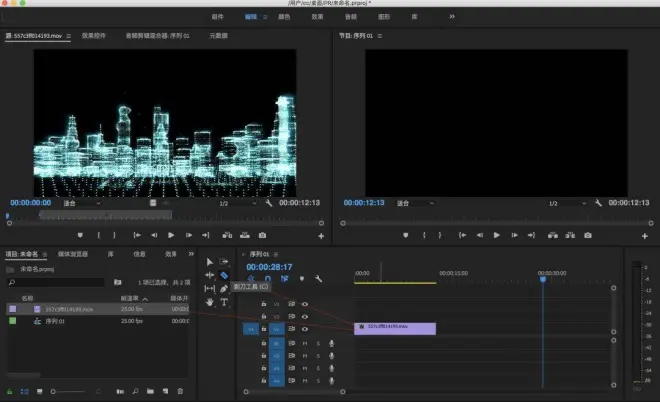Viewport: 660px width, 402px height.
Task: Sort by 帧速率 column arrow
Action: [145, 299]
